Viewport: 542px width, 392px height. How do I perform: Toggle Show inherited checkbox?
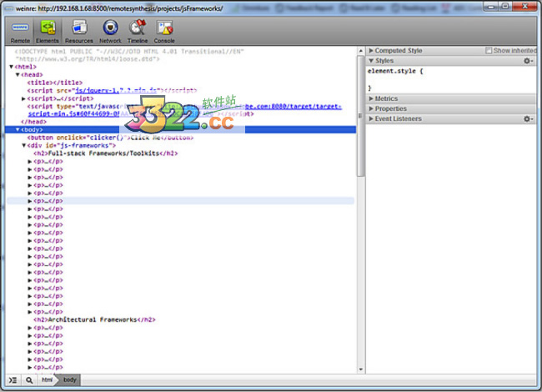[489, 51]
